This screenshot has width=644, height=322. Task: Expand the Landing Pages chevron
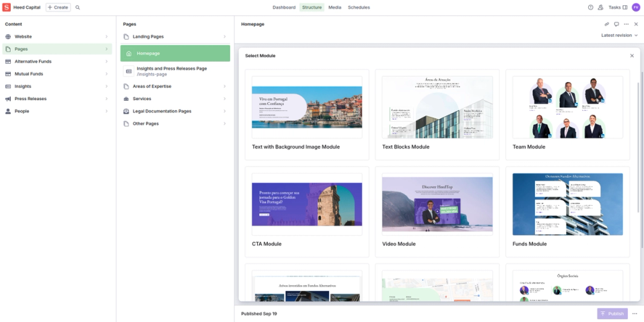pos(225,36)
